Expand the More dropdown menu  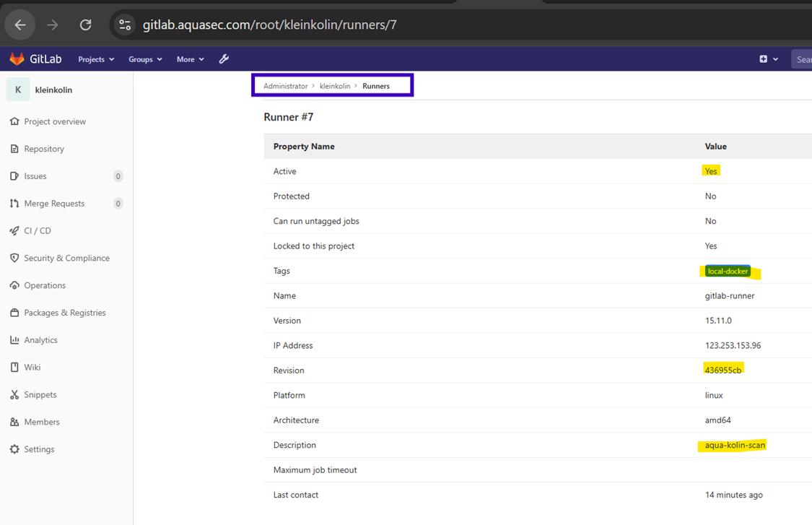pyautogui.click(x=190, y=59)
